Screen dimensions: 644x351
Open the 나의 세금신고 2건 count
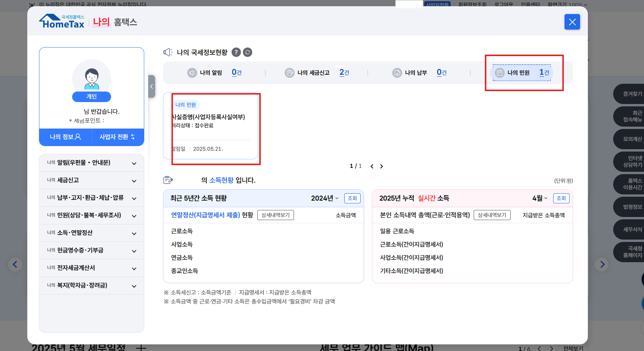[x=344, y=72]
